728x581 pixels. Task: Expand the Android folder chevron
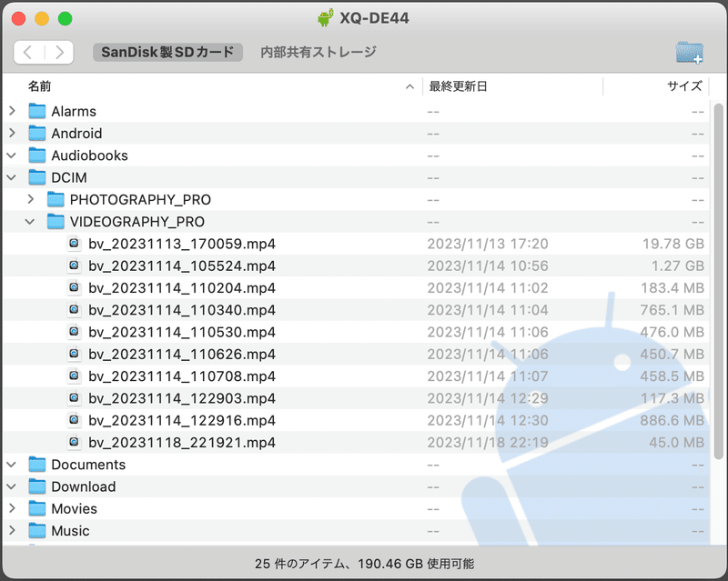coord(12,133)
